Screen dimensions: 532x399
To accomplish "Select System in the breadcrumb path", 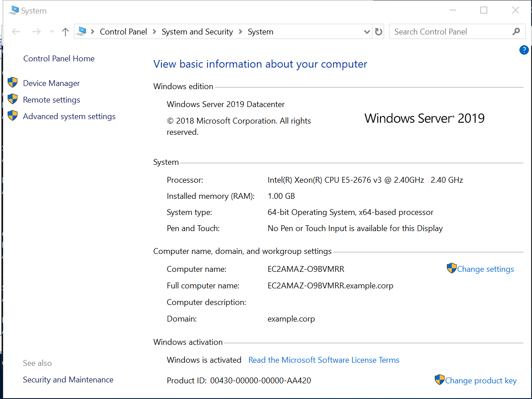I will pyautogui.click(x=260, y=32).
